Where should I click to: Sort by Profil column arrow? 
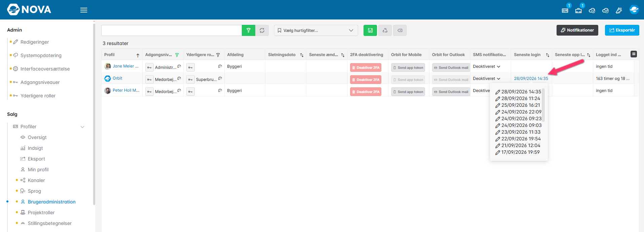pyautogui.click(x=138, y=55)
